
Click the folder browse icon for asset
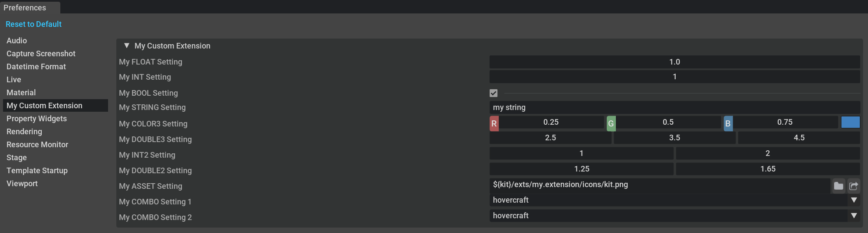(x=838, y=186)
